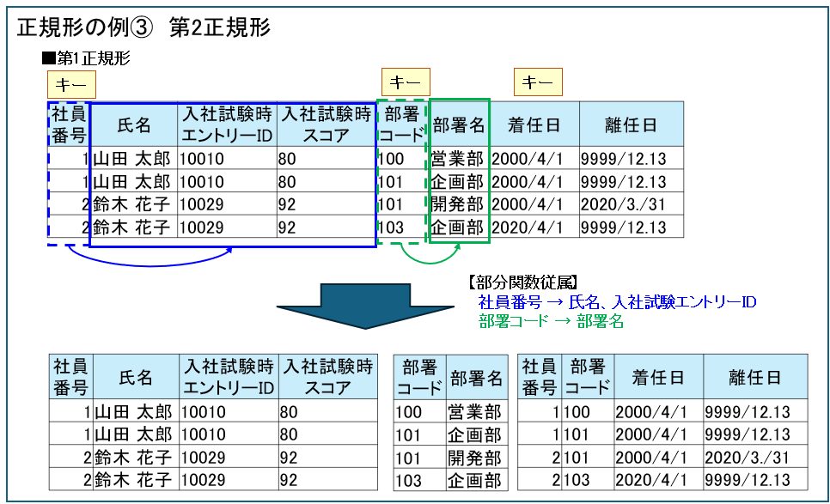The width and height of the screenshot is (830, 504).
Task: Click 着任日 header in the top table
Action: pyautogui.click(x=534, y=124)
